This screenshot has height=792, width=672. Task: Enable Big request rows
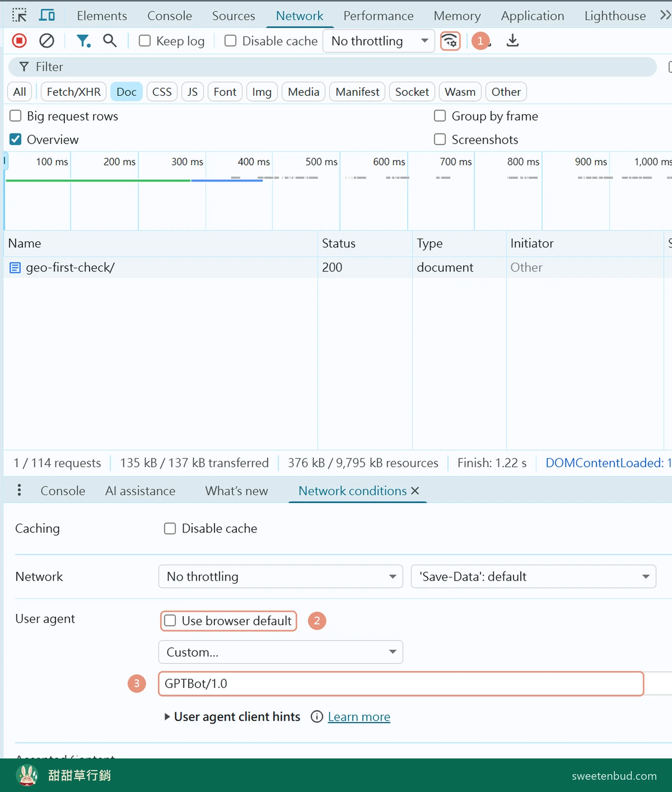coord(16,116)
